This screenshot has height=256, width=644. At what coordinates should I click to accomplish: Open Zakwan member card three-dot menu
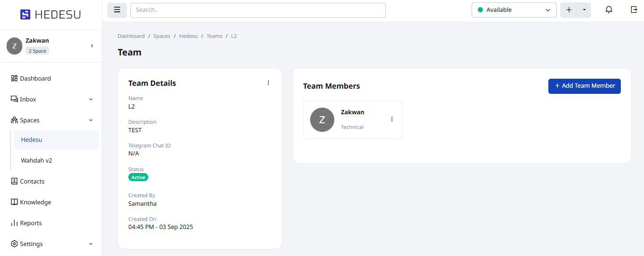click(x=392, y=119)
